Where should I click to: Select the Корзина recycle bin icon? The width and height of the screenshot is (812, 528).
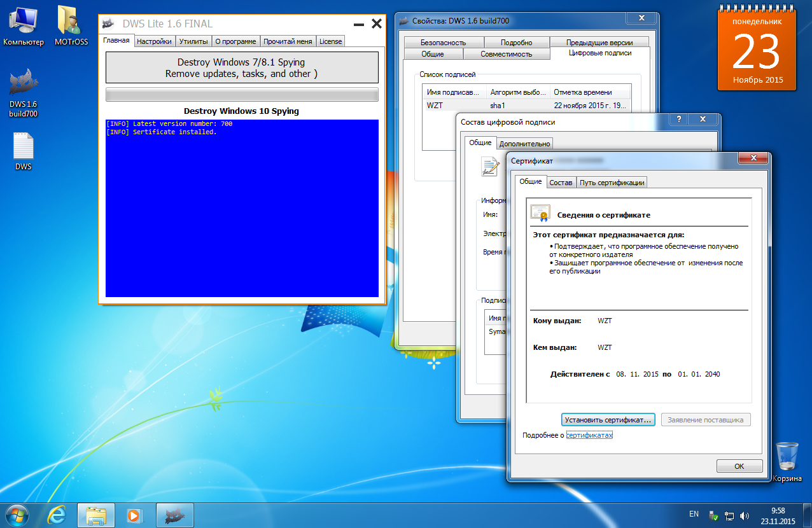[x=787, y=462]
